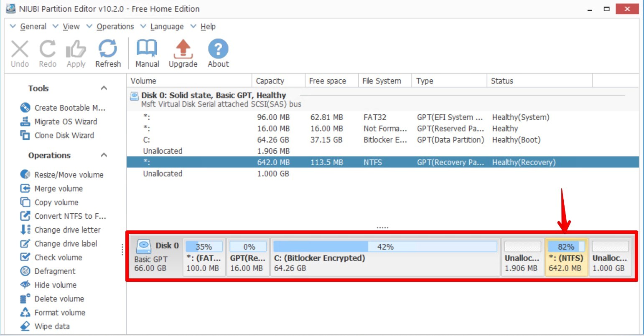Click the Redo toolbar icon
The height and width of the screenshot is (336, 644).
tap(48, 49)
